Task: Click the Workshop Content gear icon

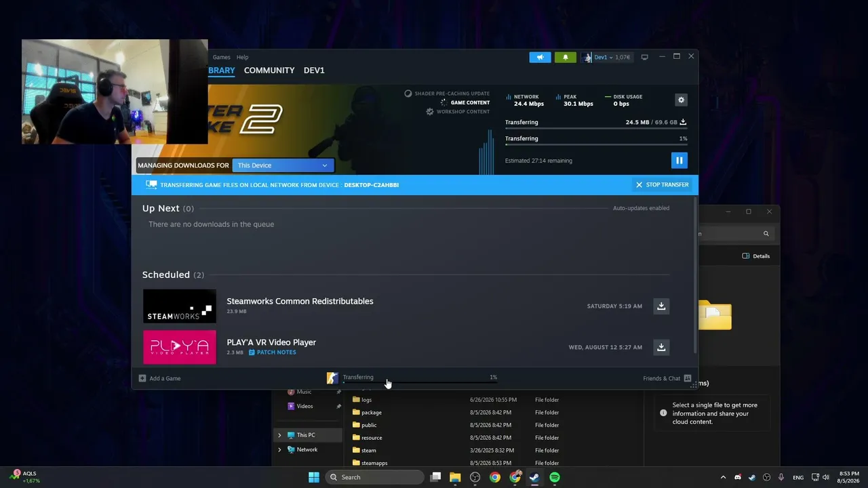Action: point(429,112)
